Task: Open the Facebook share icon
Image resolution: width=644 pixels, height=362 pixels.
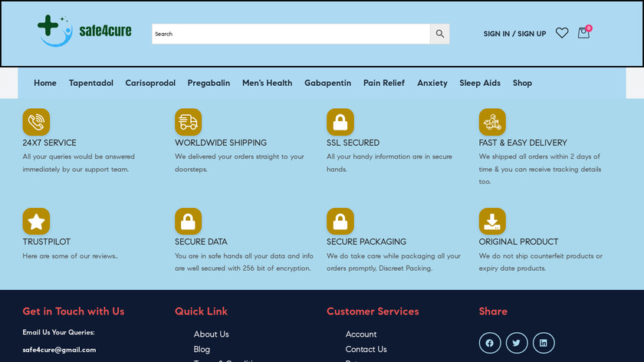Action: pos(490,343)
